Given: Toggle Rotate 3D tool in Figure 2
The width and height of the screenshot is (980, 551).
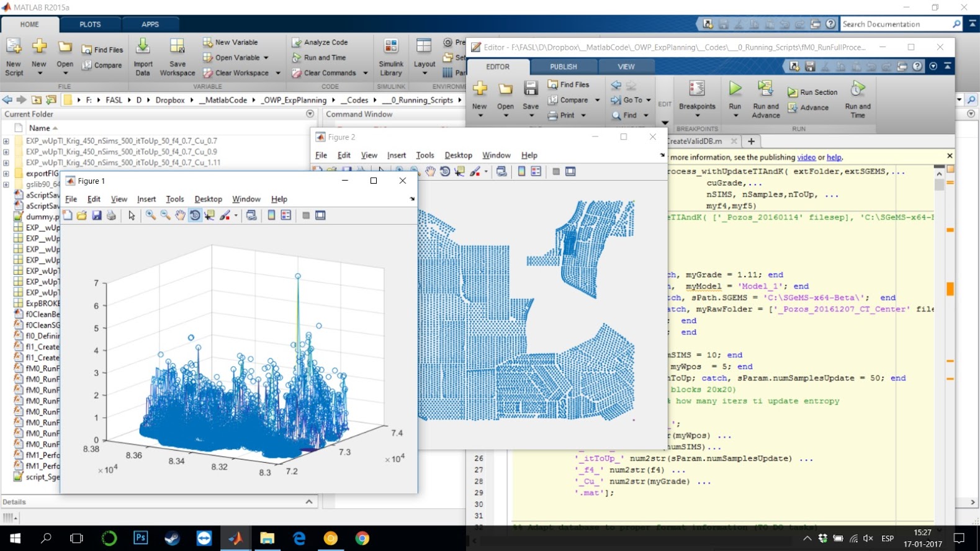Looking at the screenshot, I should pyautogui.click(x=445, y=171).
